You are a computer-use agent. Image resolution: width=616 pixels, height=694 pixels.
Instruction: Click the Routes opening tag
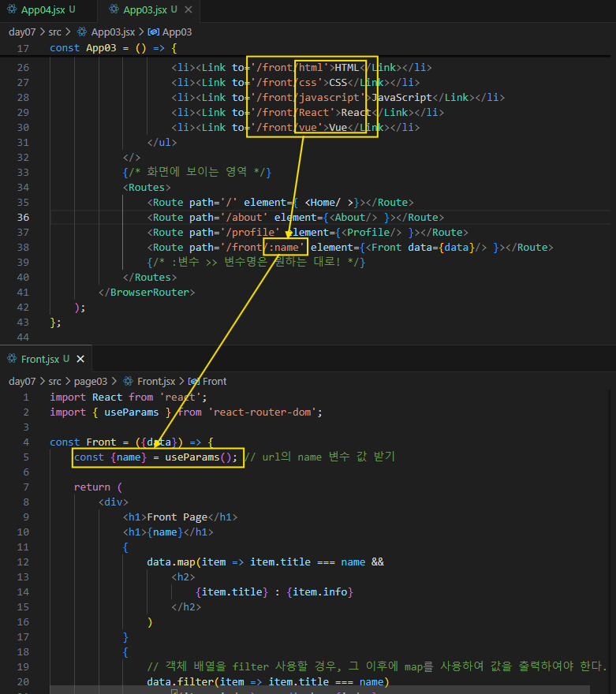tap(147, 187)
